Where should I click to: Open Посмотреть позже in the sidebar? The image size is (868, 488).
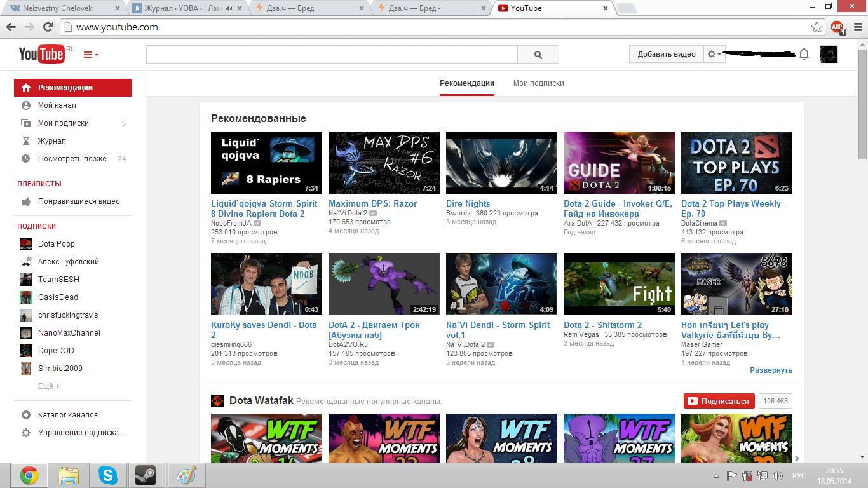[73, 159]
